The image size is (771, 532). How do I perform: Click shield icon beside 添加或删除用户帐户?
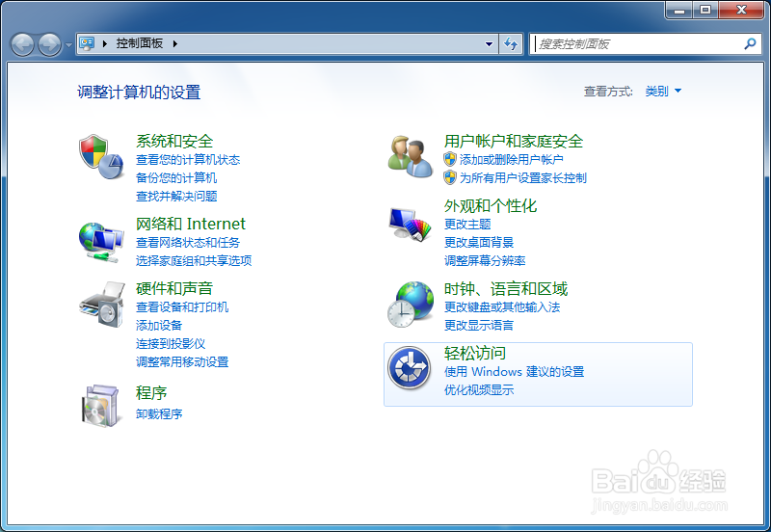point(450,159)
